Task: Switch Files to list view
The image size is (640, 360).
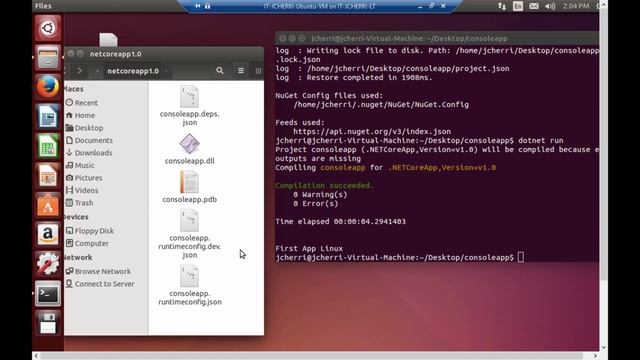Action: (x=241, y=71)
